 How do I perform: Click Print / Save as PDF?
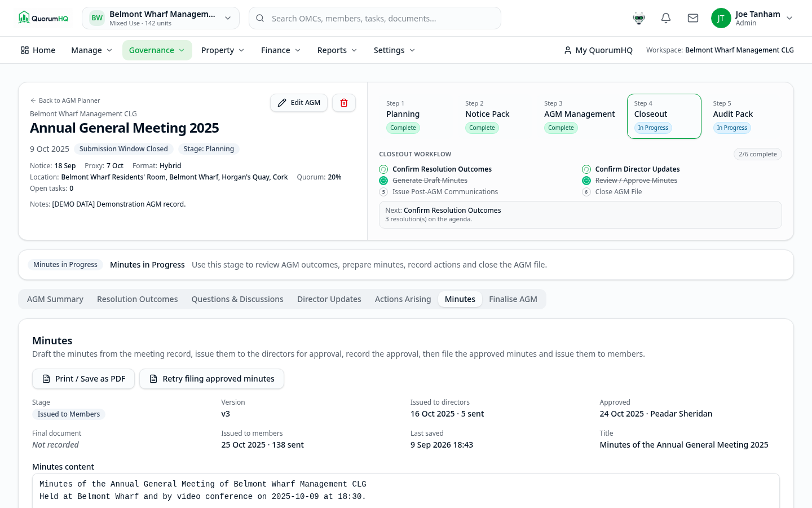tap(83, 379)
